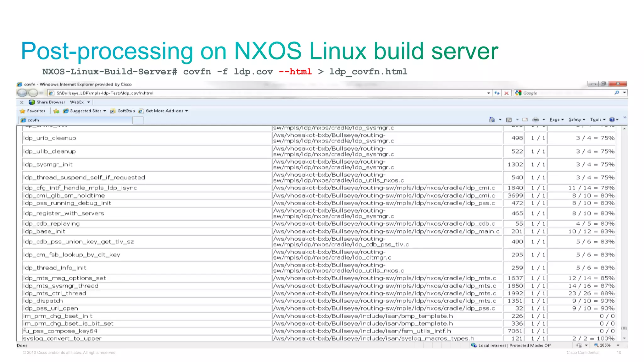The height and width of the screenshot is (362, 644).
Task: Click the vertical scrollbar up arrow
Action: [x=624, y=129]
